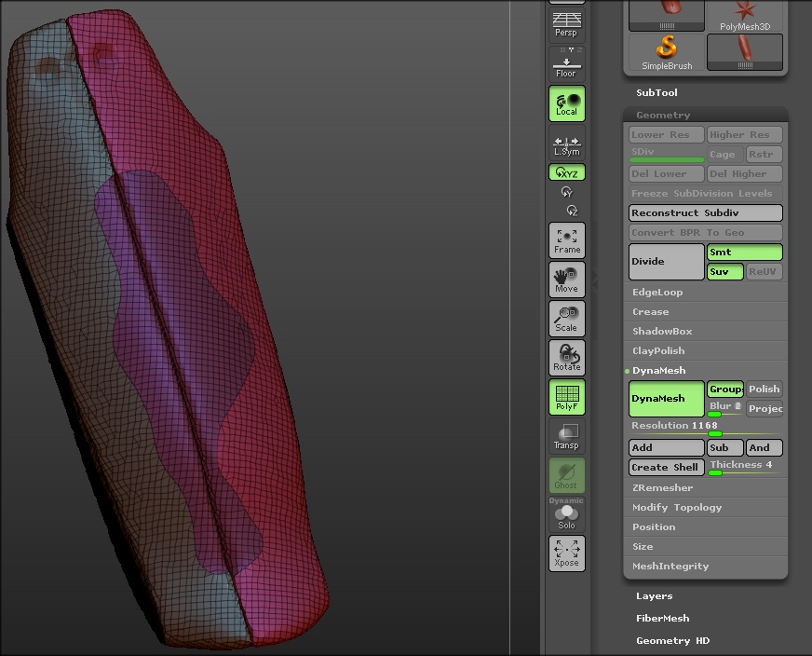The width and height of the screenshot is (812, 656).
Task: Select the Z axis rotation icon
Action: pyautogui.click(x=572, y=211)
